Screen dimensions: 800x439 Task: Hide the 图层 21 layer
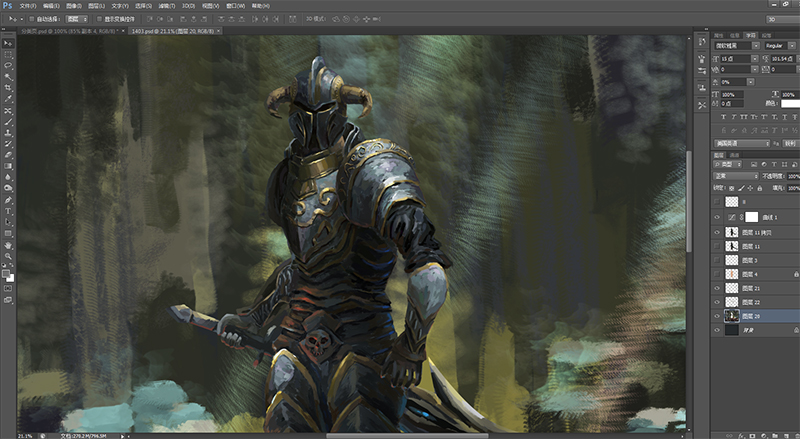click(717, 288)
